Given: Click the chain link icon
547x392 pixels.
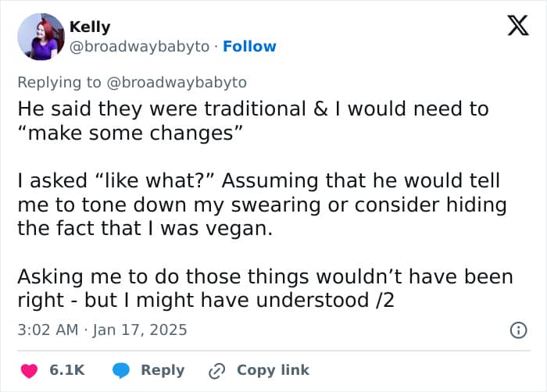Looking at the screenshot, I should click(x=217, y=371).
